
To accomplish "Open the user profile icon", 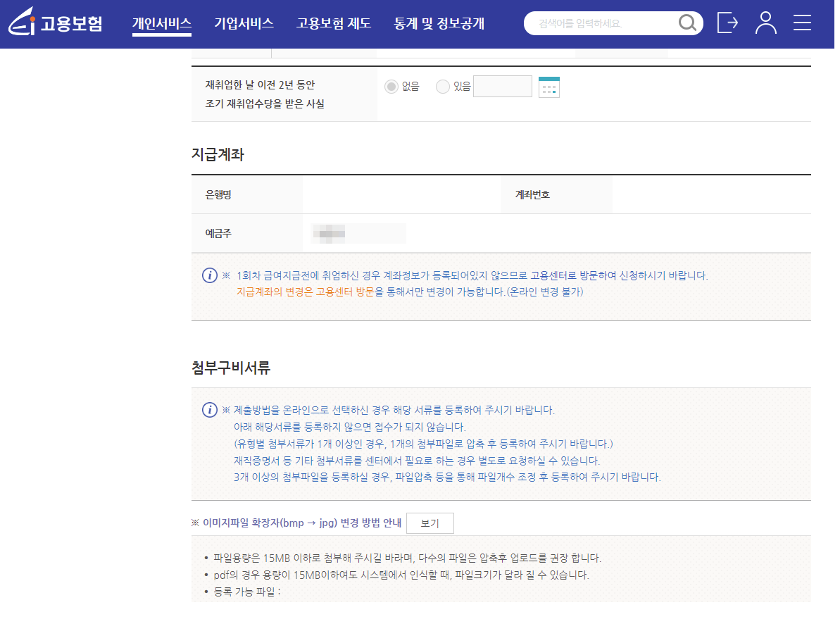I will [x=765, y=23].
